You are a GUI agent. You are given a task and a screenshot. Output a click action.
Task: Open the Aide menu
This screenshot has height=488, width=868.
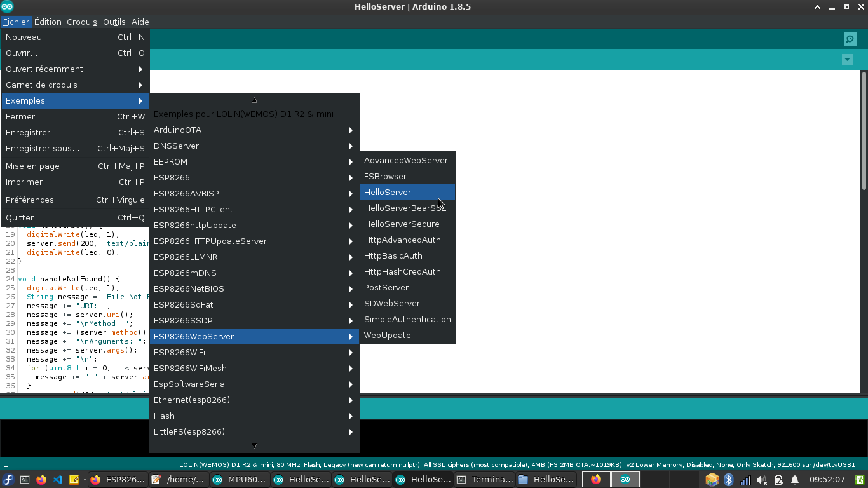click(x=140, y=22)
